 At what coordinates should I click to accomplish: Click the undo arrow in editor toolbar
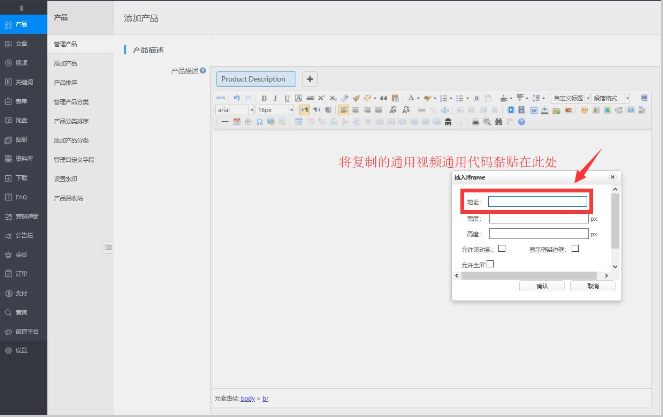[235, 98]
